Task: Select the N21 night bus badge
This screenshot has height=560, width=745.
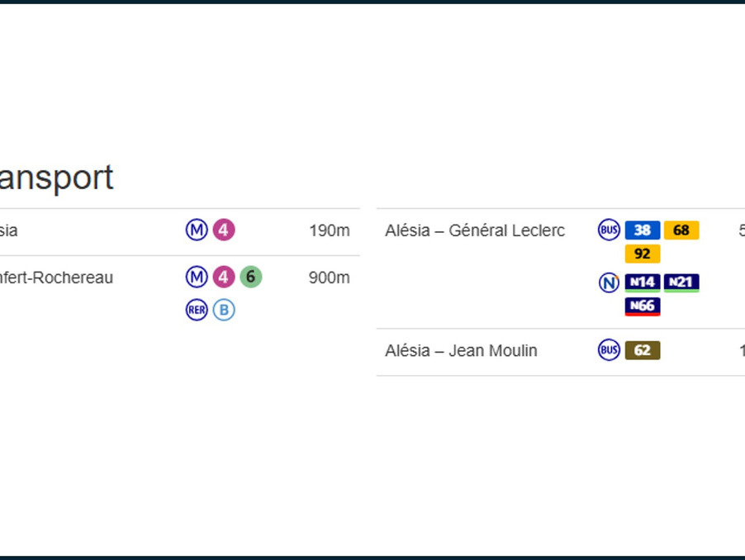Action: tap(681, 282)
